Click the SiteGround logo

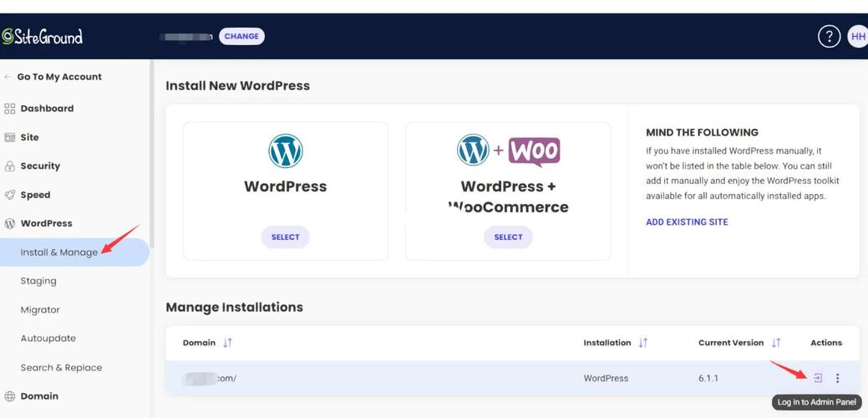(x=42, y=37)
